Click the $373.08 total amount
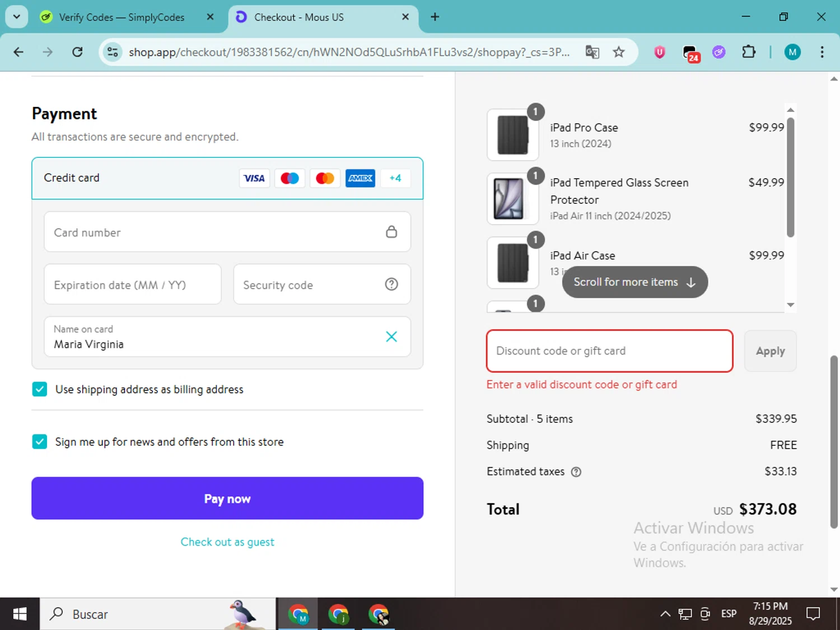This screenshot has height=630, width=840. pos(768,509)
